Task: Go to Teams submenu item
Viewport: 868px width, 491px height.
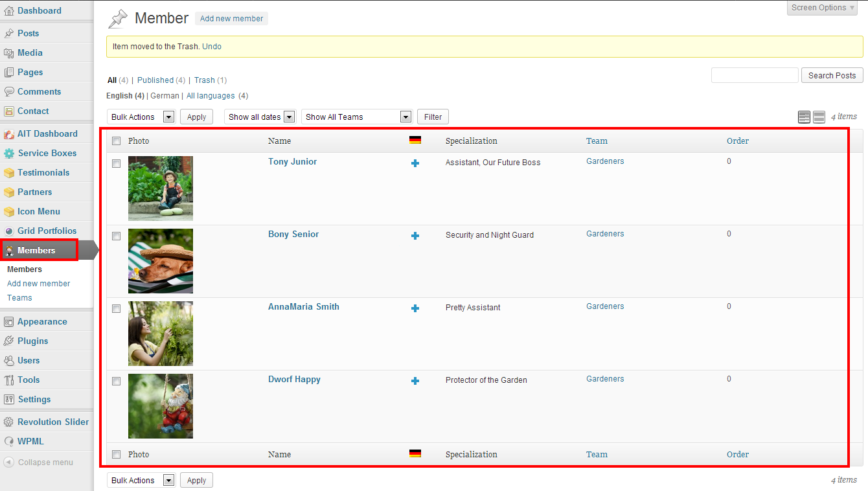Action: [x=19, y=298]
